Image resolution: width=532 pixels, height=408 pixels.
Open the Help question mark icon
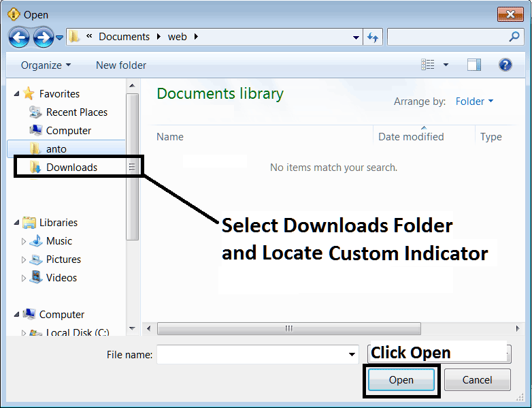tap(505, 65)
